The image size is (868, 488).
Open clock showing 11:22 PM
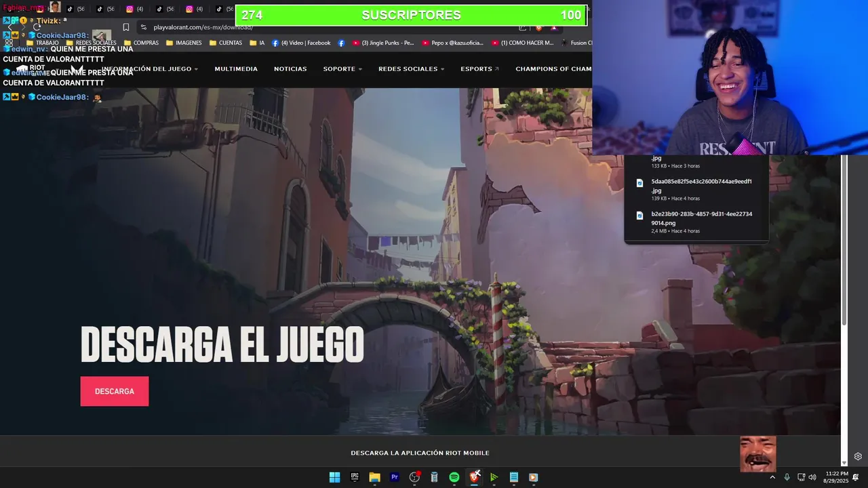[836, 477]
